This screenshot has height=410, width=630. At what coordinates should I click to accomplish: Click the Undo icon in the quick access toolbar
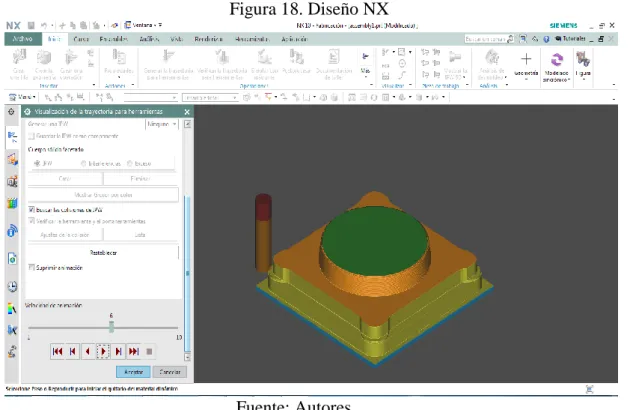[44, 25]
